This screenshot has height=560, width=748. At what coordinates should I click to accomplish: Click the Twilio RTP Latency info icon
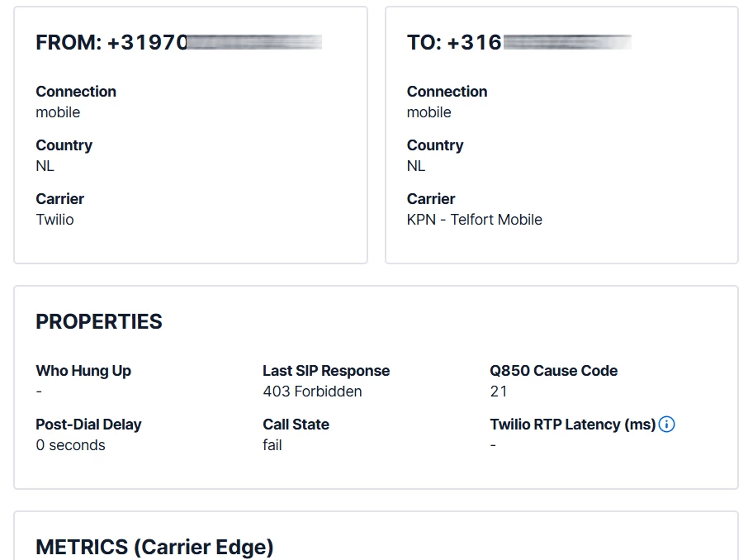pyautogui.click(x=667, y=425)
